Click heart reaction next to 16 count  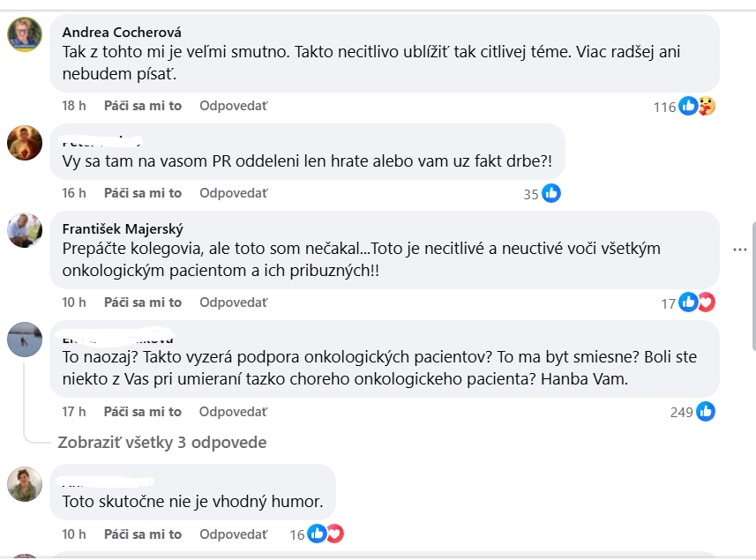tap(335, 534)
